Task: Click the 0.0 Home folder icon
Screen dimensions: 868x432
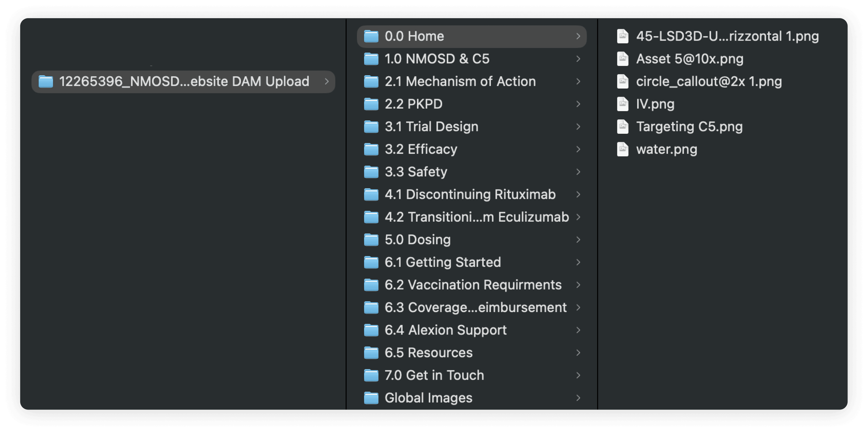Action: 371,36
